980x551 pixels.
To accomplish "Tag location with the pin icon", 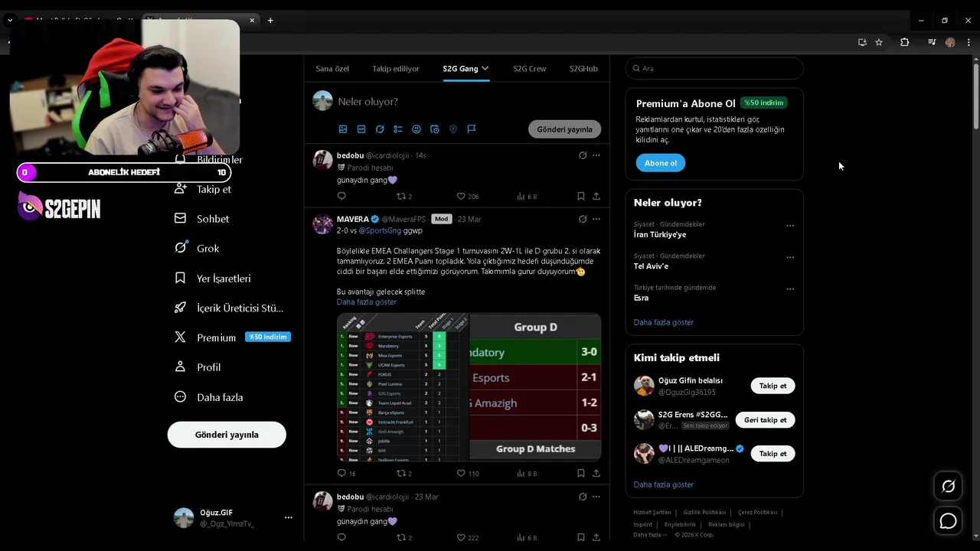I will 453,129.
